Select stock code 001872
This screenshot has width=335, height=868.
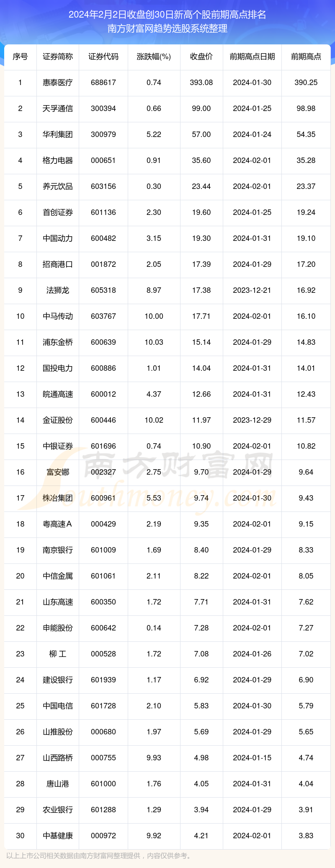pos(103,264)
